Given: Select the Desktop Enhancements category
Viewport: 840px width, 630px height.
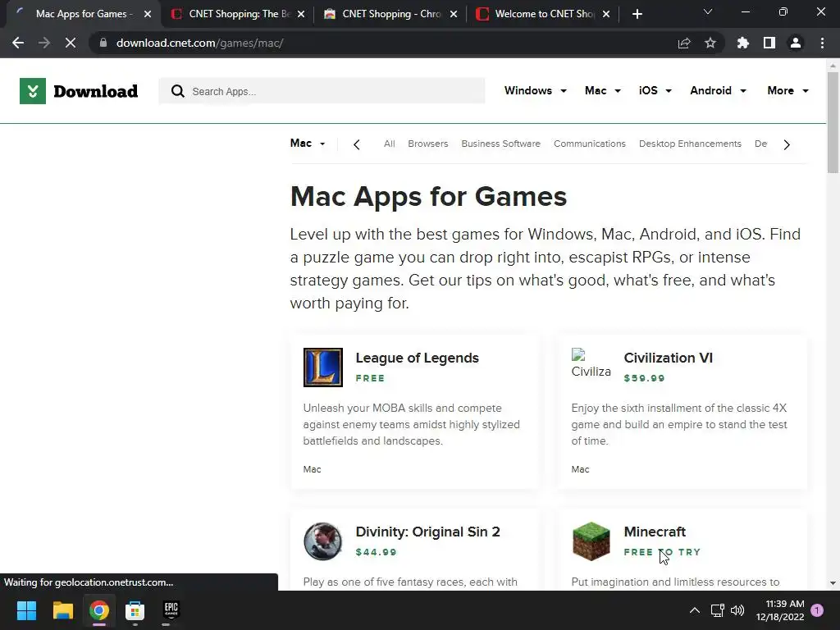Looking at the screenshot, I should click(690, 144).
